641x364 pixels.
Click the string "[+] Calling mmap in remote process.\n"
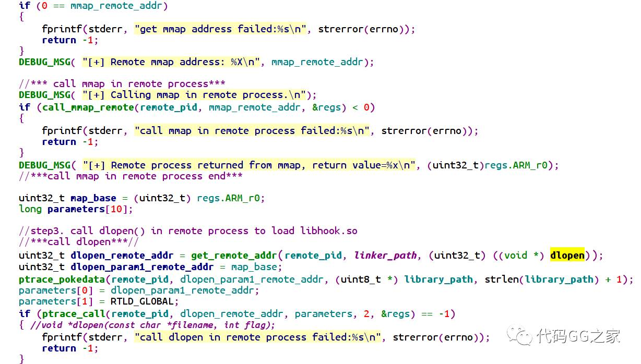[x=194, y=95]
